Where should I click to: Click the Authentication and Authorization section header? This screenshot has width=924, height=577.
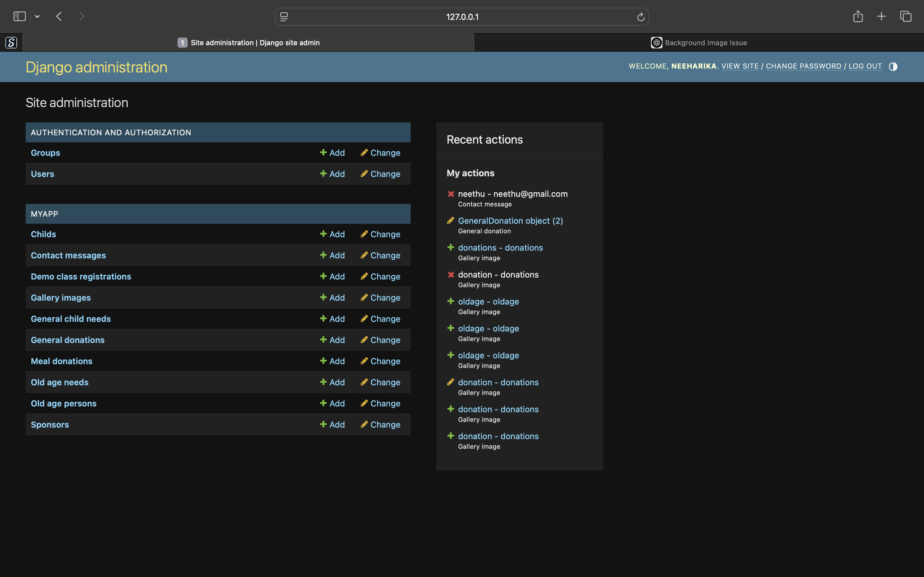tap(111, 132)
